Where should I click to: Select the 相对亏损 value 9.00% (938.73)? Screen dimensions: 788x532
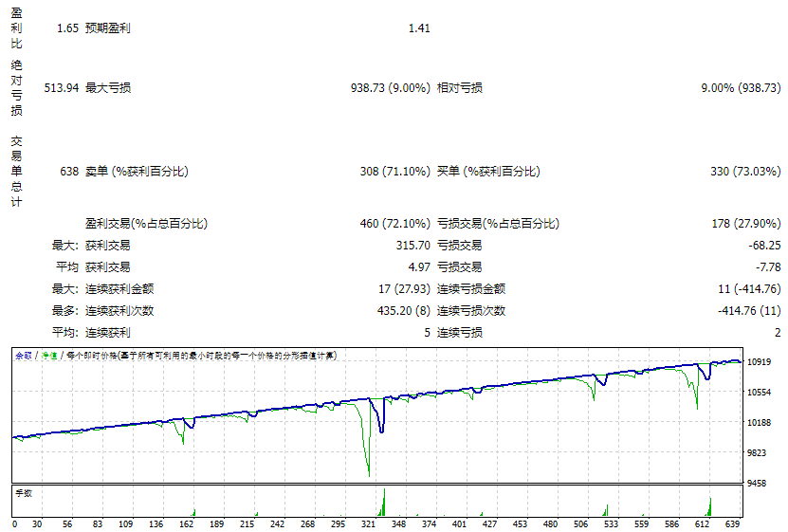(740, 88)
